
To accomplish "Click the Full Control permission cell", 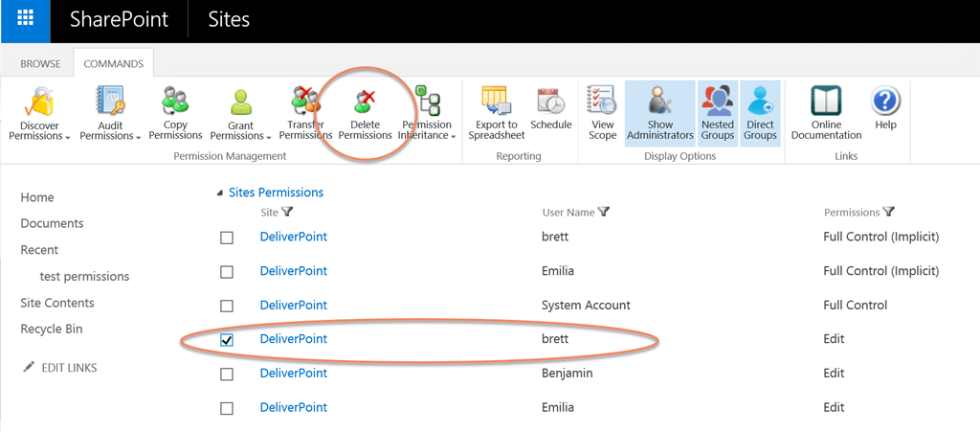I will tap(856, 306).
